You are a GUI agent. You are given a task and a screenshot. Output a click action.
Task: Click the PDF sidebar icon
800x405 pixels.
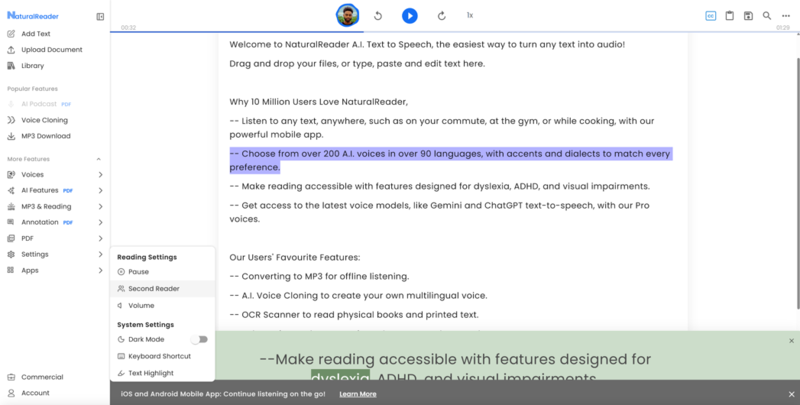(11, 238)
